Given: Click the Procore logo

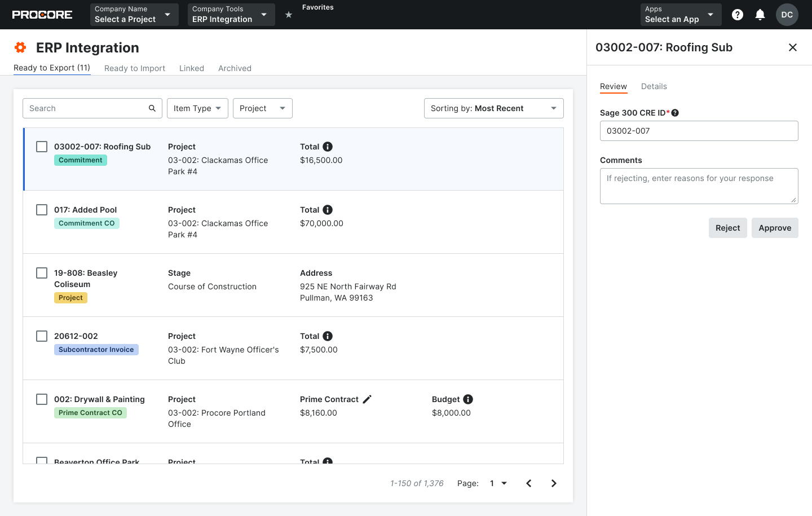Looking at the screenshot, I should coord(42,15).
